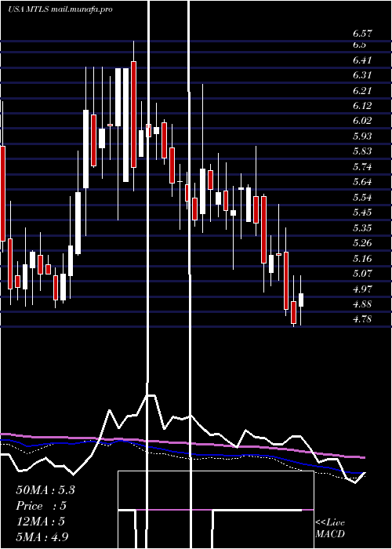
Task: Click the 5.93 price axis label
Action: 362,136
